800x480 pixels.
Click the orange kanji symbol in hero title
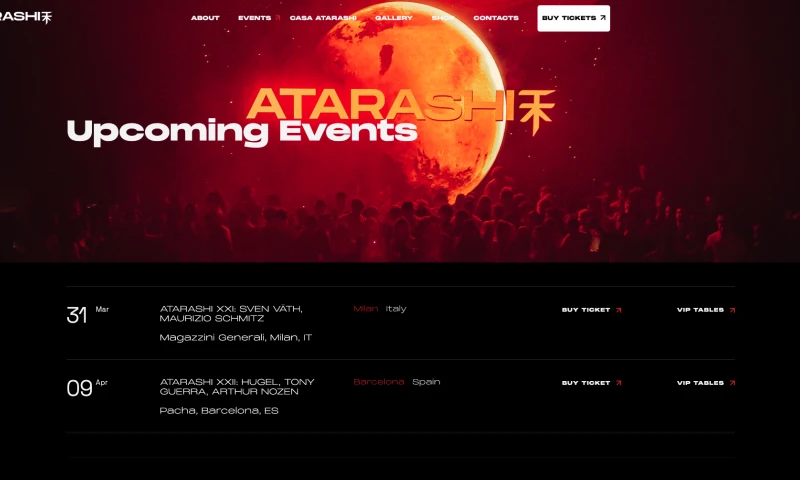pyautogui.click(x=537, y=112)
